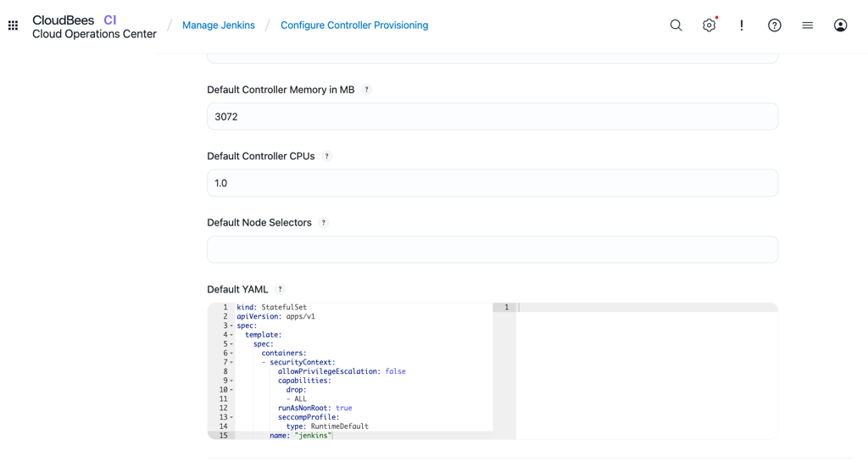Viewport: 868px width, 462px height.
Task: Click the 'seccompProfile:' YAML line
Action: (x=309, y=417)
